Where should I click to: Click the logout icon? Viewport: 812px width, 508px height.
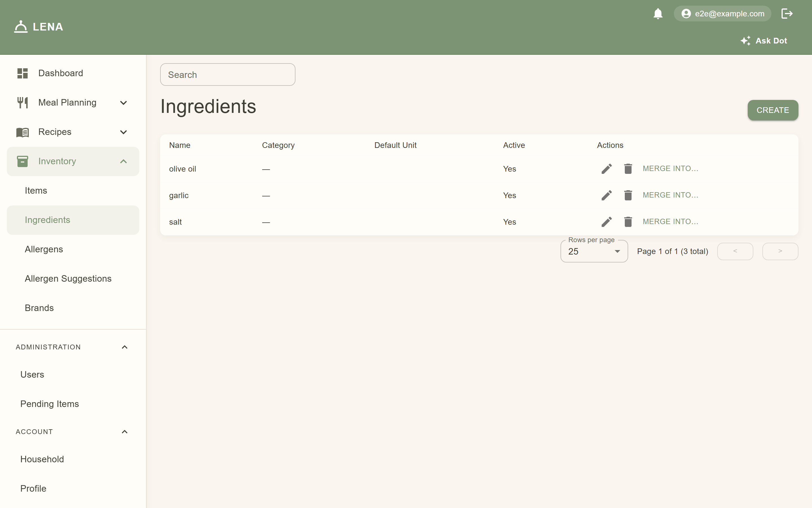coord(787,14)
